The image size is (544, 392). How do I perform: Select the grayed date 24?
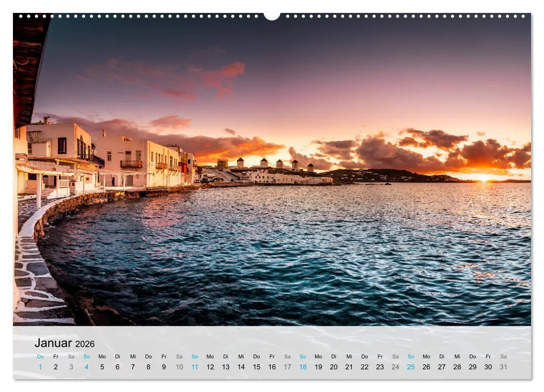395,367
